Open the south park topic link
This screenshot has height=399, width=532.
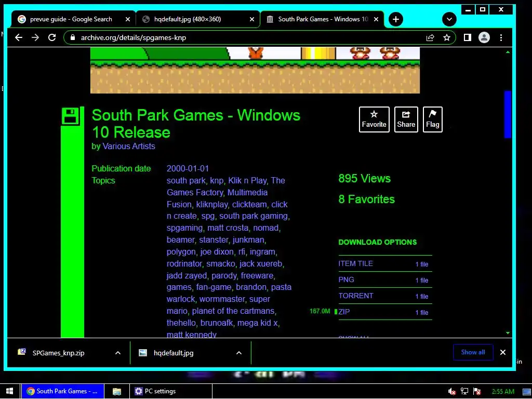(x=186, y=180)
